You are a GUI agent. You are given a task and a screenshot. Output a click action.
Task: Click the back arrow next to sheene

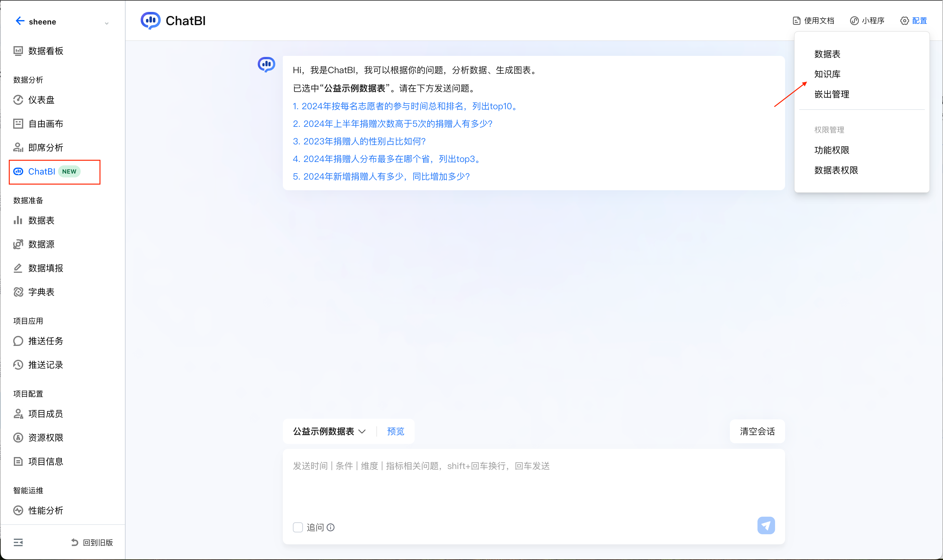point(20,21)
